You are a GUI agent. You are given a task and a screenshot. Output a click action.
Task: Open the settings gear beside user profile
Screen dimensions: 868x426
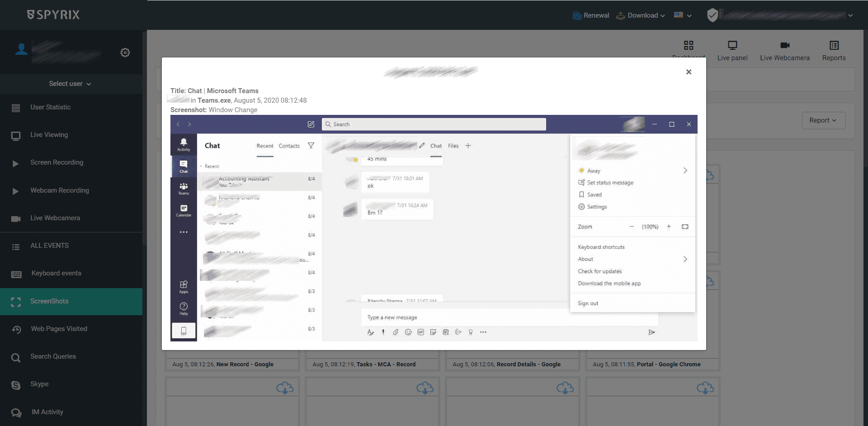[125, 53]
